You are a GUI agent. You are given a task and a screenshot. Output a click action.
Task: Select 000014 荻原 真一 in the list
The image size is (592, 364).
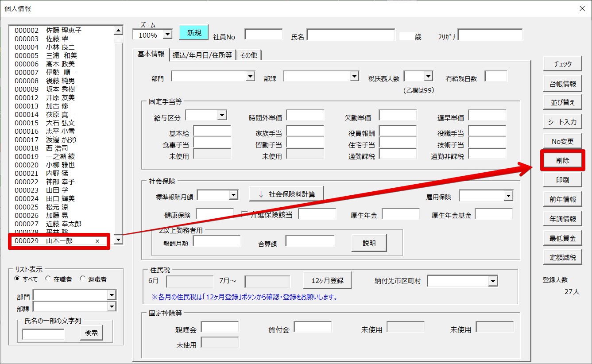pos(62,114)
